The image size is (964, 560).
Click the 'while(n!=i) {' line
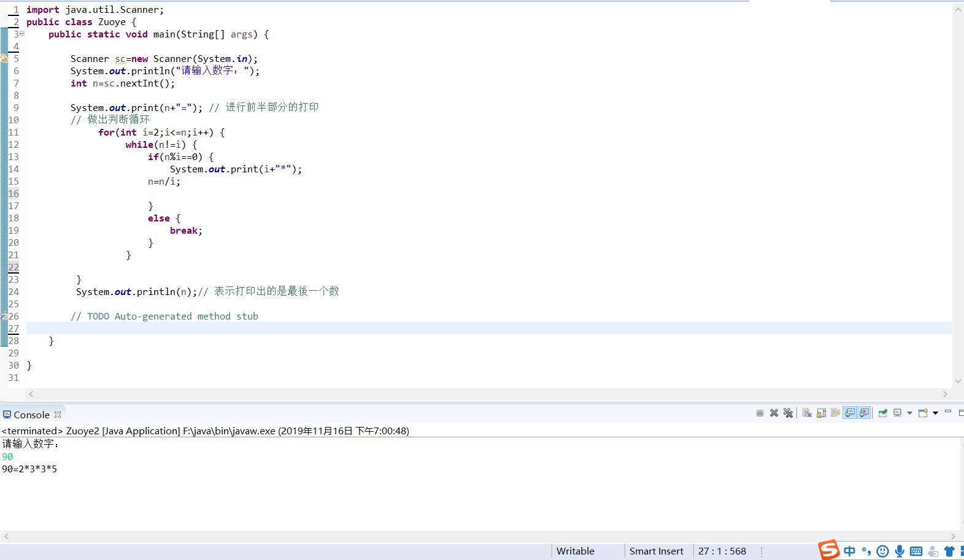tap(161, 144)
